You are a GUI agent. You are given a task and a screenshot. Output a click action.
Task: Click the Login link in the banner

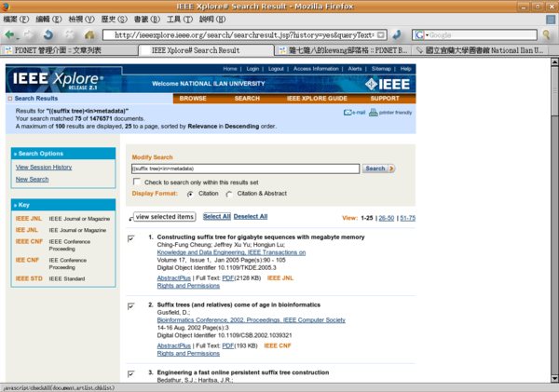tap(252, 69)
